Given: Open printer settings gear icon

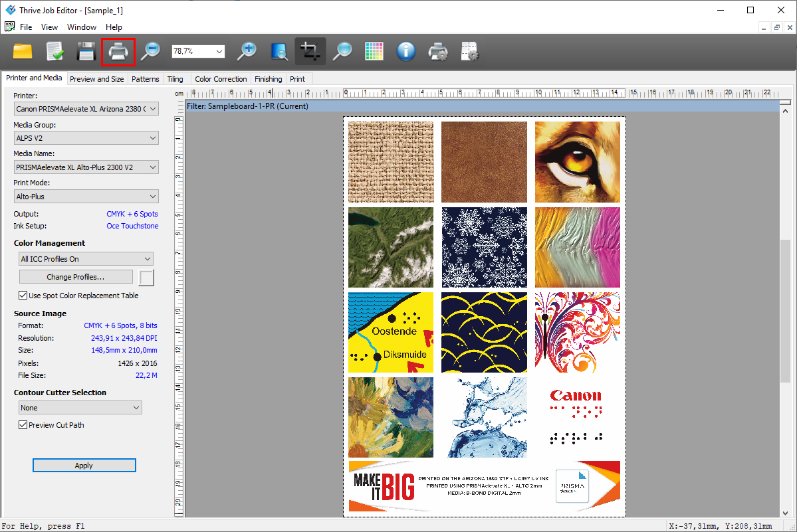Looking at the screenshot, I should (438, 52).
